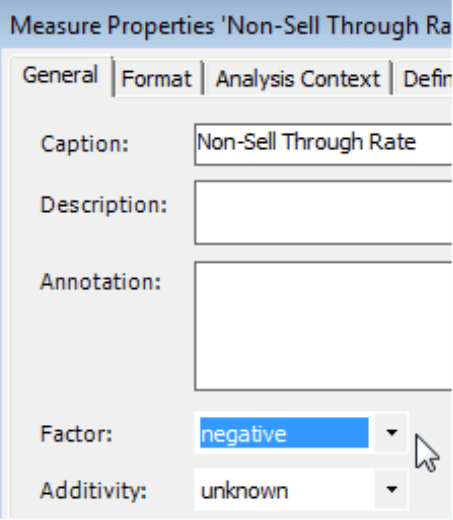The height and width of the screenshot is (520, 453).
Task: Open the Format tab
Action: (x=157, y=79)
